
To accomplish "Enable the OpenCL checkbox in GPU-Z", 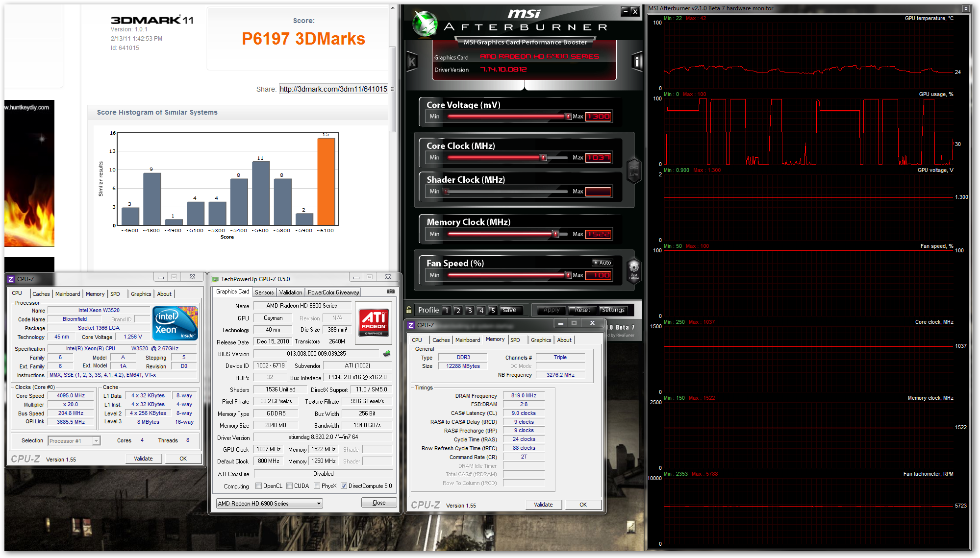I will click(x=258, y=486).
